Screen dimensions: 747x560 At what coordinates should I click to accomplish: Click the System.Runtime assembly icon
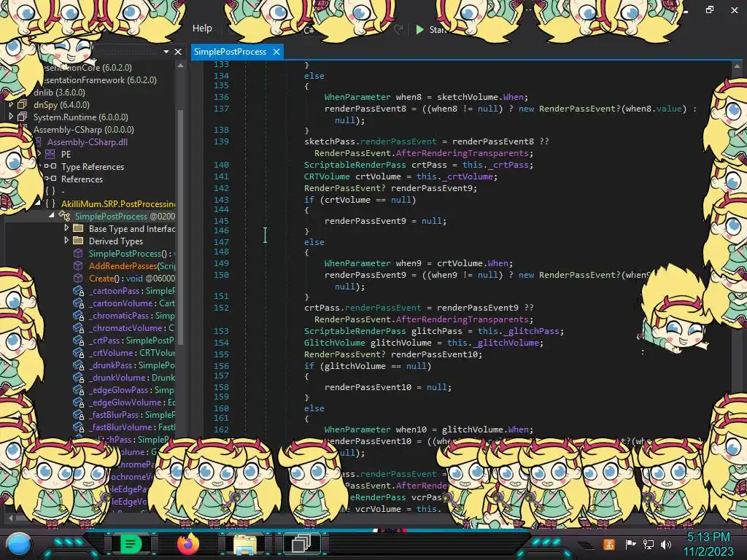pos(23,117)
